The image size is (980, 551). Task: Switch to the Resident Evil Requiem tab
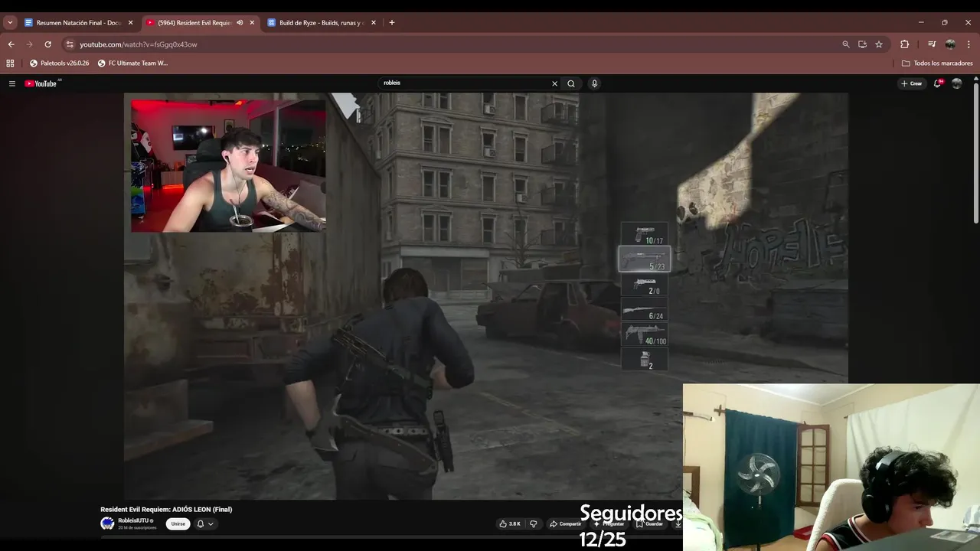coord(201,23)
